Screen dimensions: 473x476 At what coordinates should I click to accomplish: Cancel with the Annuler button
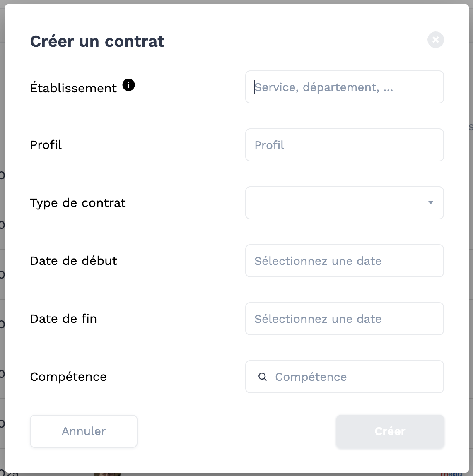click(84, 431)
